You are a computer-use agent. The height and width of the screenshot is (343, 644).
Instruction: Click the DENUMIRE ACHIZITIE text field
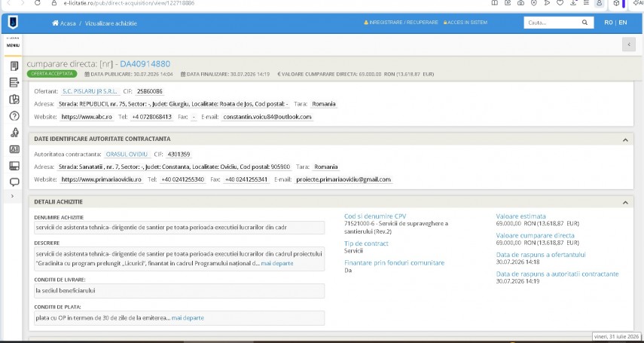click(179, 228)
